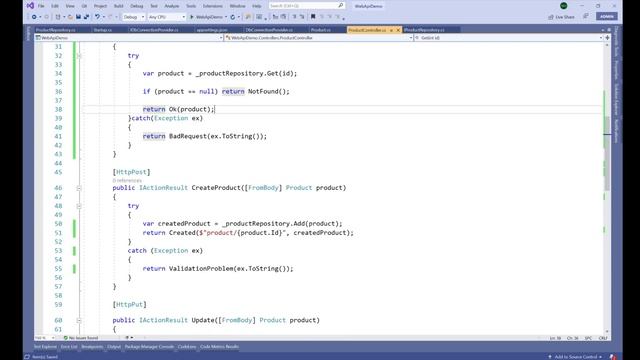Image resolution: width=640 pixels, height=360 pixels.
Task: Click the Restart/refresh toolbar icon
Action: tap(233, 17)
